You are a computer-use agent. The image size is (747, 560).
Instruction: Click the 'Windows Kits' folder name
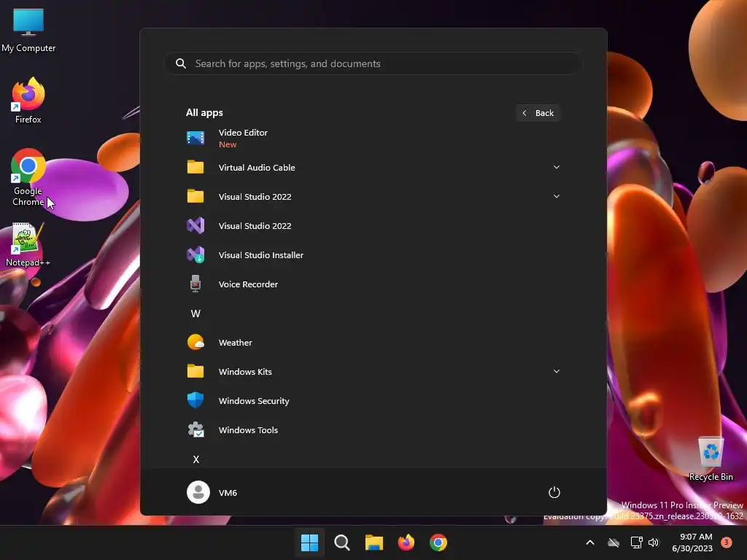245,371
